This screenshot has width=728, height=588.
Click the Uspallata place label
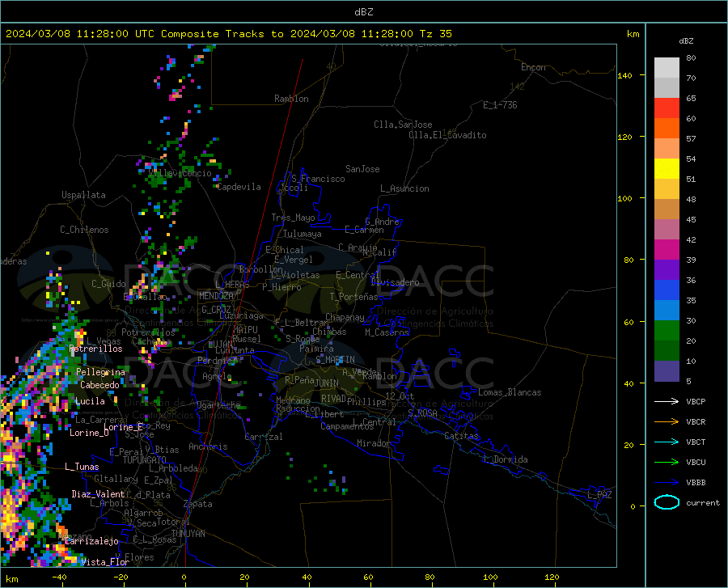pos(83,196)
